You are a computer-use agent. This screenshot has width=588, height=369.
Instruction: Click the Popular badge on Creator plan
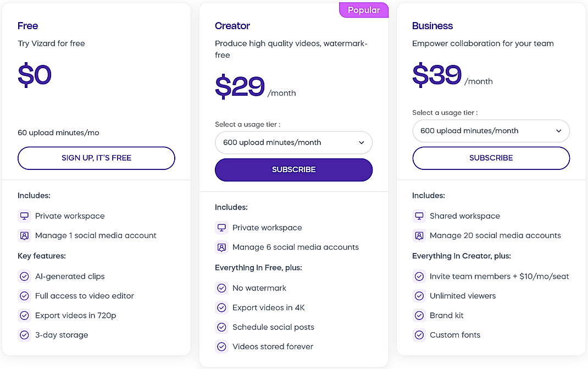click(363, 9)
